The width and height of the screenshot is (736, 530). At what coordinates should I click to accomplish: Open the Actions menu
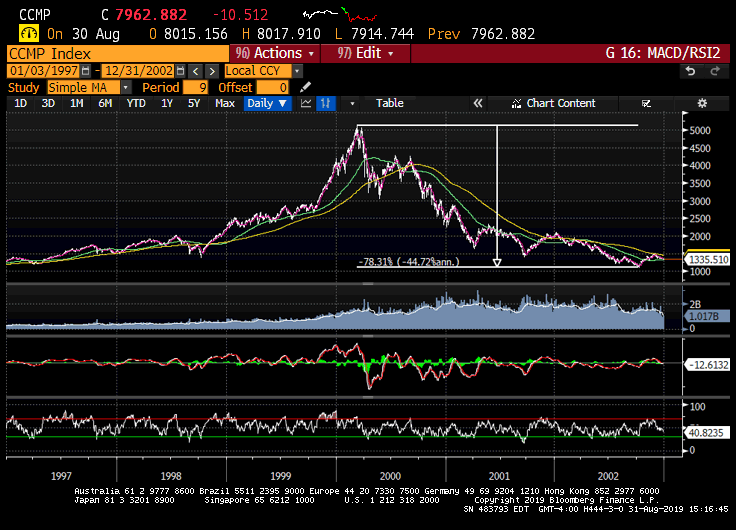[275, 53]
